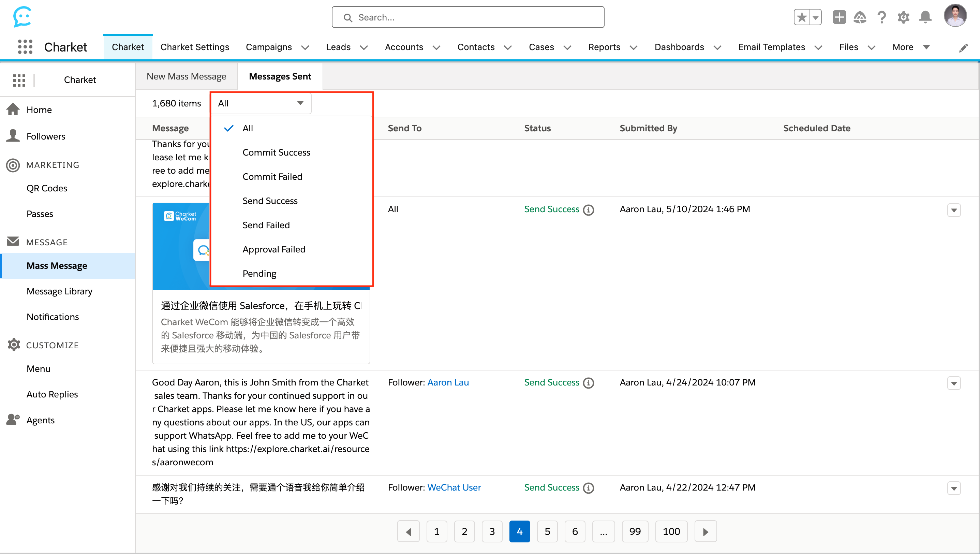Click info icon for 4/24/2024 Send Success
980x554 pixels.
click(x=589, y=383)
